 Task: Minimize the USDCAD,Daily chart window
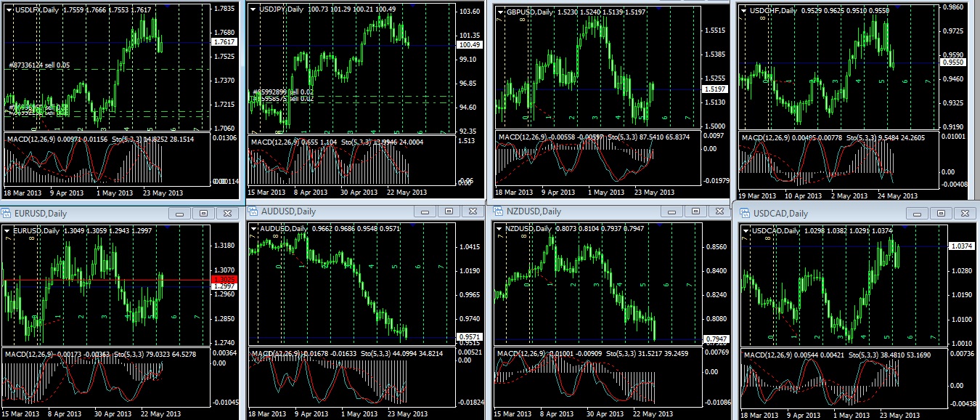pyautogui.click(x=917, y=214)
